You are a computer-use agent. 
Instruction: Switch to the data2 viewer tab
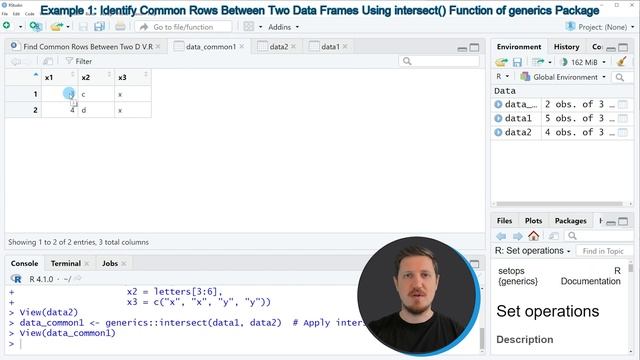(279, 47)
